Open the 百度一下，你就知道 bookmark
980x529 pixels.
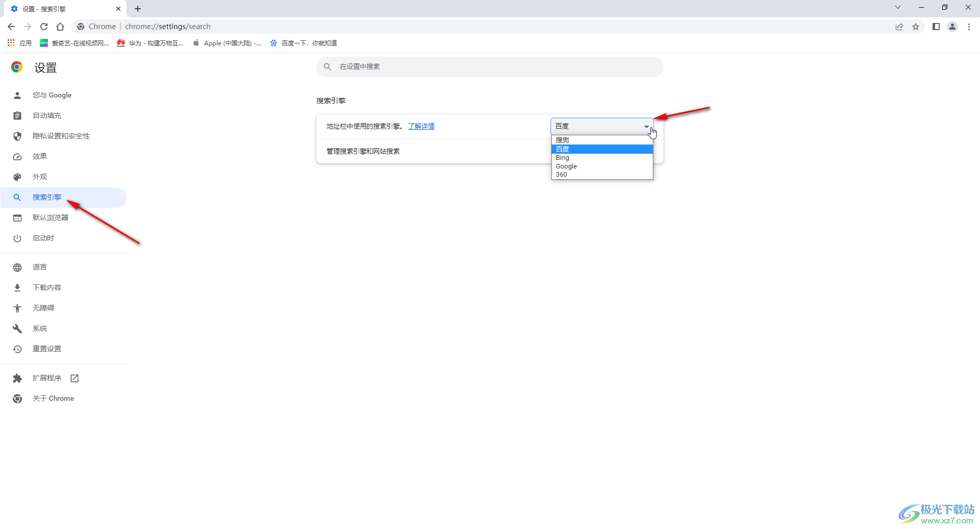point(304,43)
